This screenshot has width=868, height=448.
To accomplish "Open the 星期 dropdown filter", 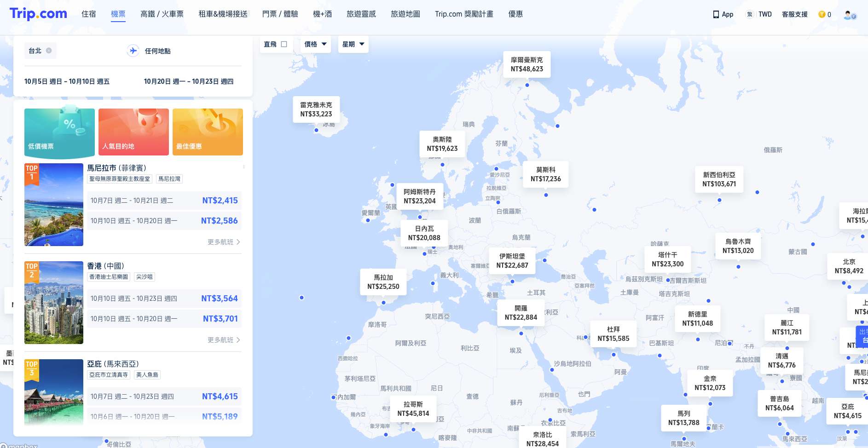I will 353,44.
